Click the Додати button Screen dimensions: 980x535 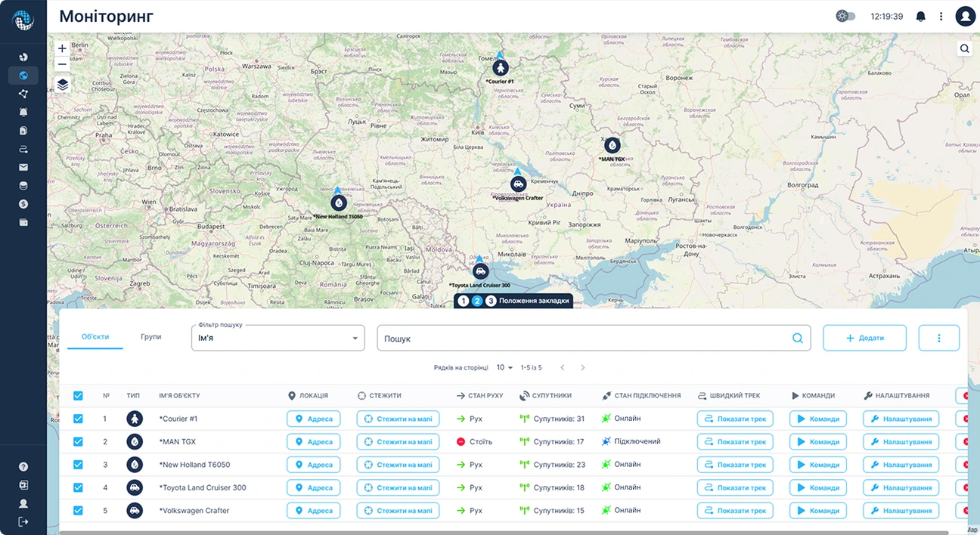pos(864,338)
